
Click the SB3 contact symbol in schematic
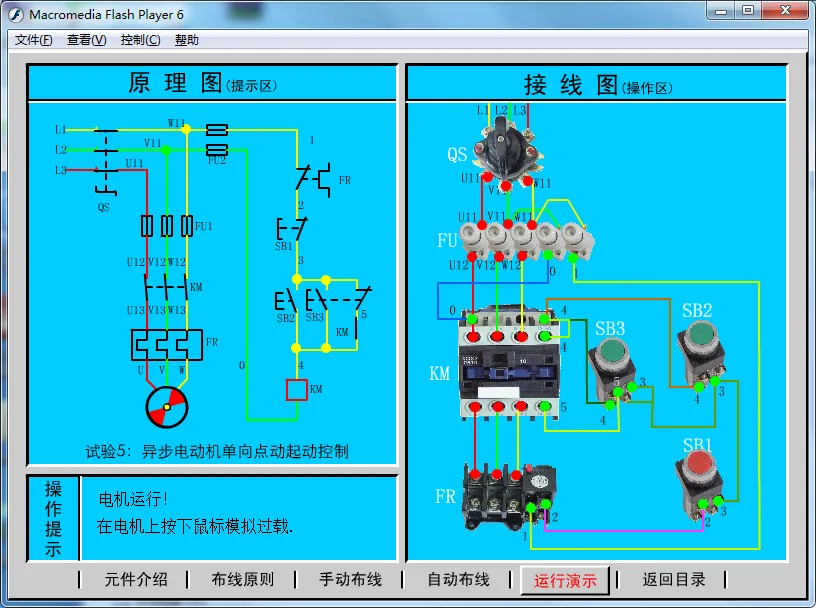pyautogui.click(x=316, y=300)
